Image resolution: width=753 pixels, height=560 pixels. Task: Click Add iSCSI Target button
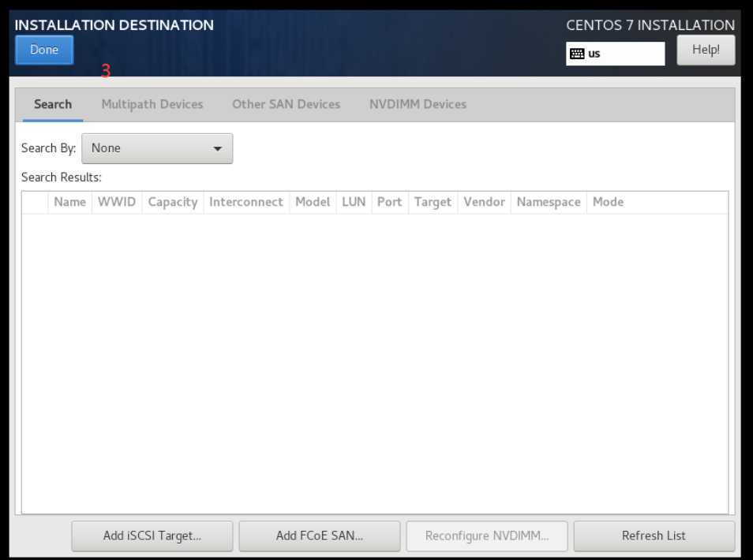tap(152, 536)
